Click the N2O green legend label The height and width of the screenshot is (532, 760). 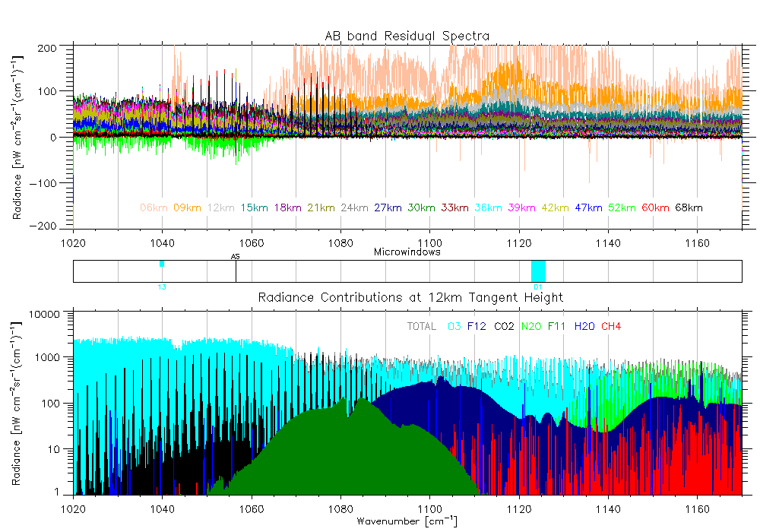click(x=530, y=327)
